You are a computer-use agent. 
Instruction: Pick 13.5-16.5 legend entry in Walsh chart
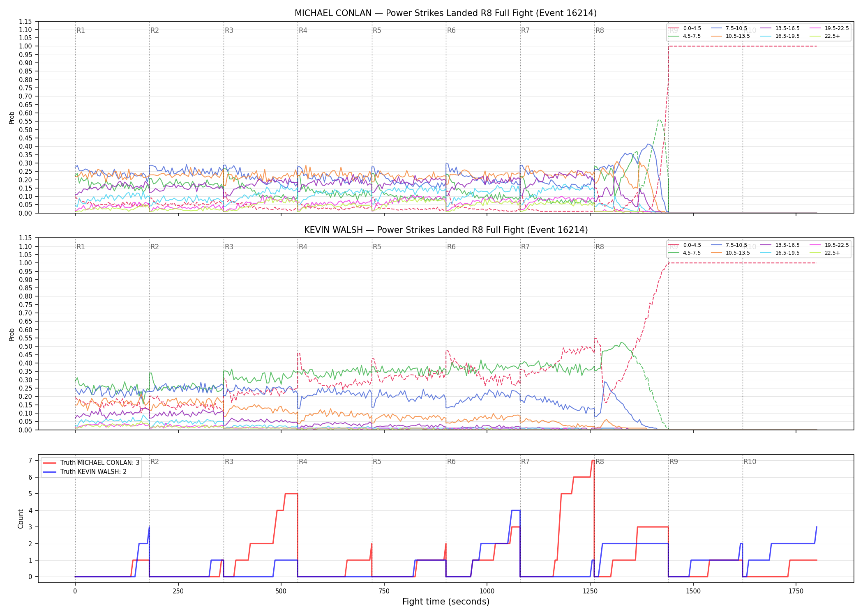click(780, 245)
